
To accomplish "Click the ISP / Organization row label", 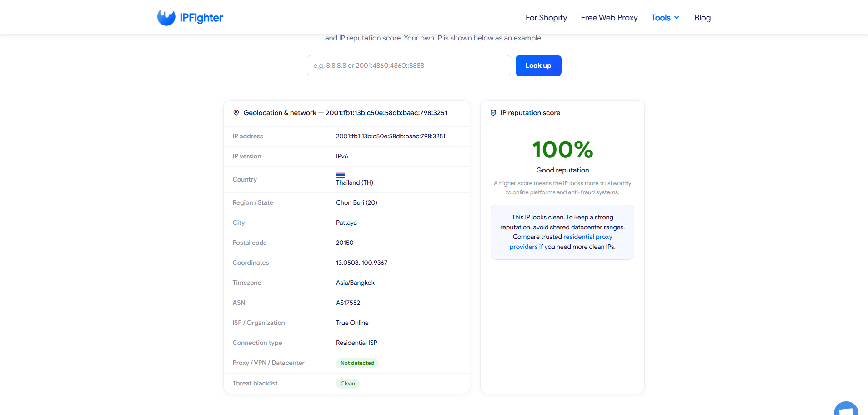I will coord(259,323).
